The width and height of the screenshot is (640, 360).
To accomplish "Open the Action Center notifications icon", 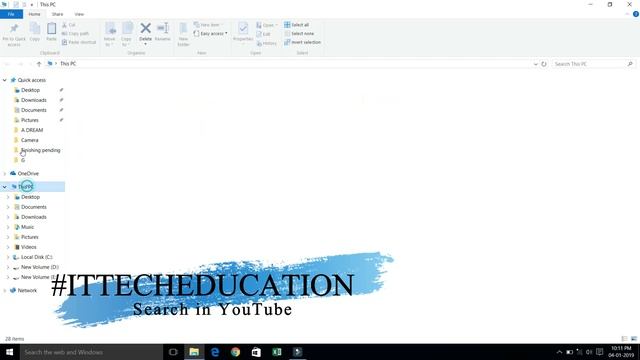I will coord(599,352).
